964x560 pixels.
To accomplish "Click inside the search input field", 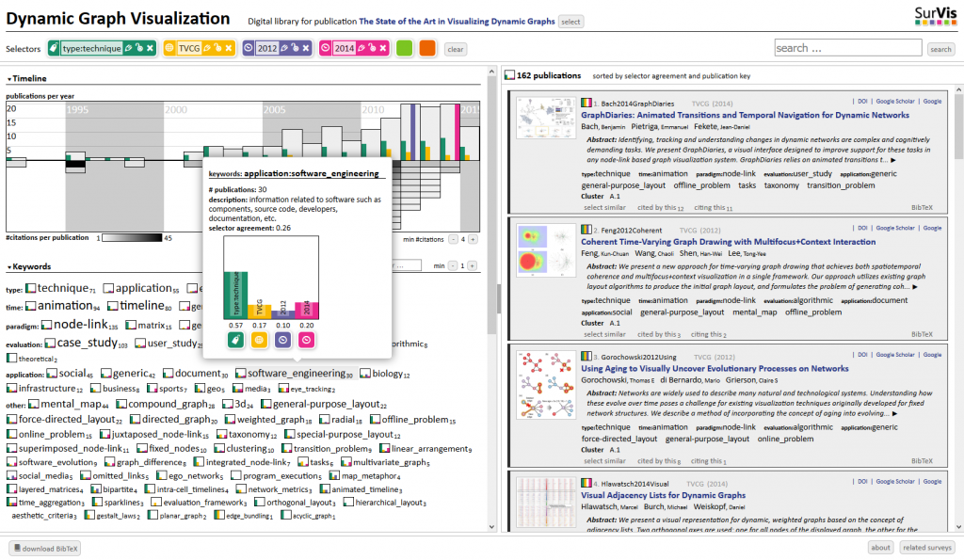I will pyautogui.click(x=847, y=47).
